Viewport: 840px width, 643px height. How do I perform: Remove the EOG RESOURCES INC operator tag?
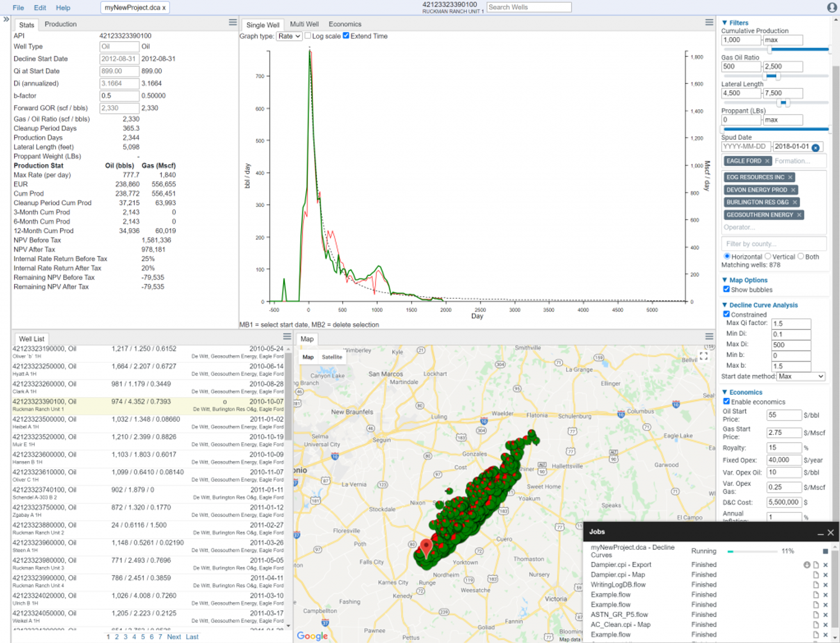pos(790,177)
